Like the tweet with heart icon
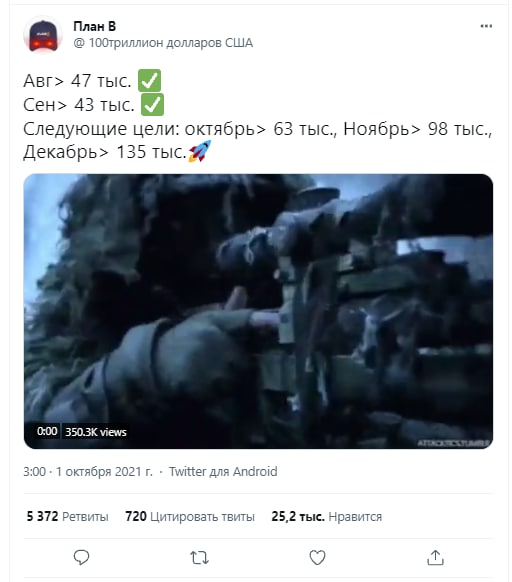The image size is (512, 582). click(x=317, y=558)
